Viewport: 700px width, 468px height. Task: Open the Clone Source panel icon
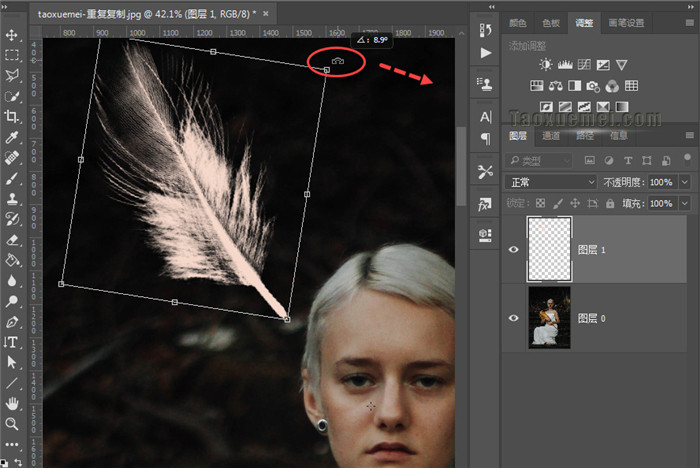coord(485,84)
